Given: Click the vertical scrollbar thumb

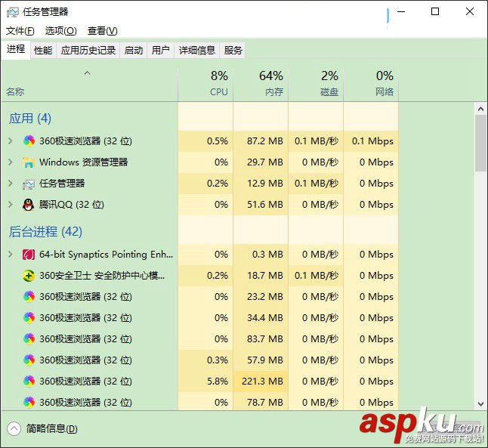Looking at the screenshot, I should 480,143.
